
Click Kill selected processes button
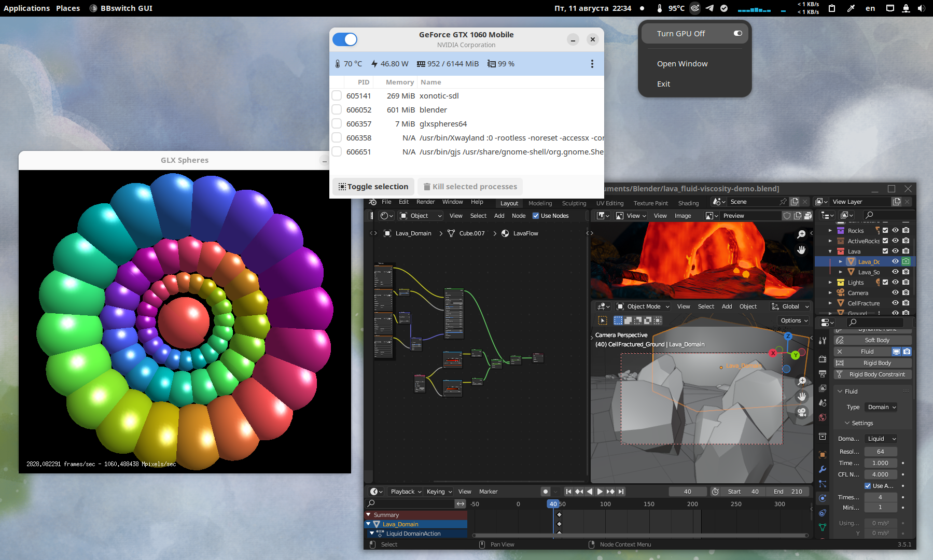(470, 187)
